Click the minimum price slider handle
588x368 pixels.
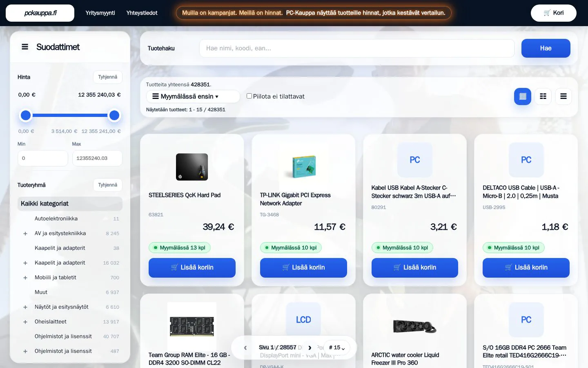coord(26,115)
